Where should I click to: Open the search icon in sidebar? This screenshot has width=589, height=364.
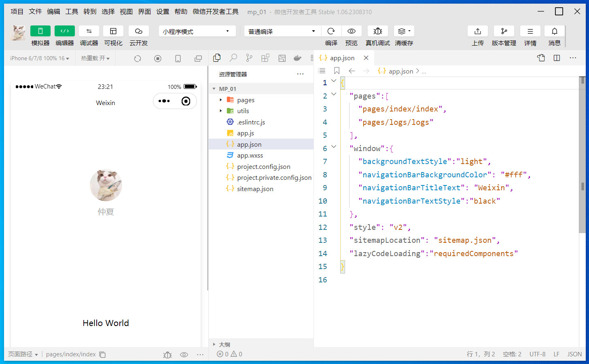point(233,58)
